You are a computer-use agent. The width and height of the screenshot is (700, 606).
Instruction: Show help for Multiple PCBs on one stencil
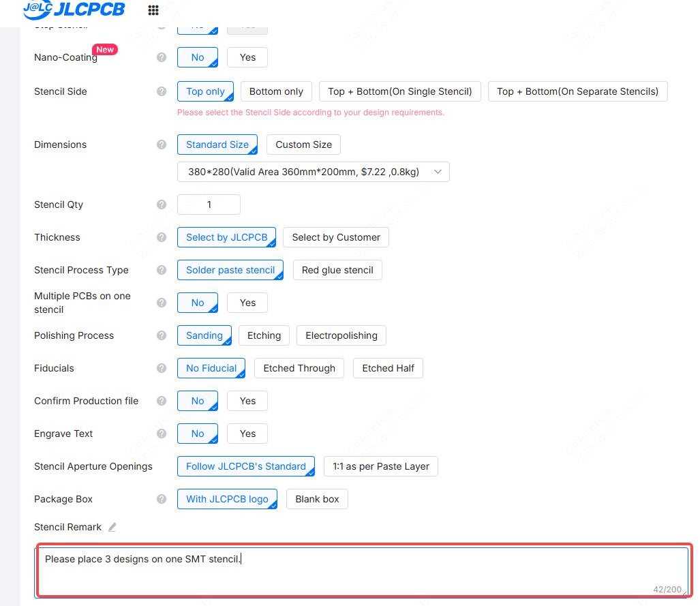(x=162, y=303)
